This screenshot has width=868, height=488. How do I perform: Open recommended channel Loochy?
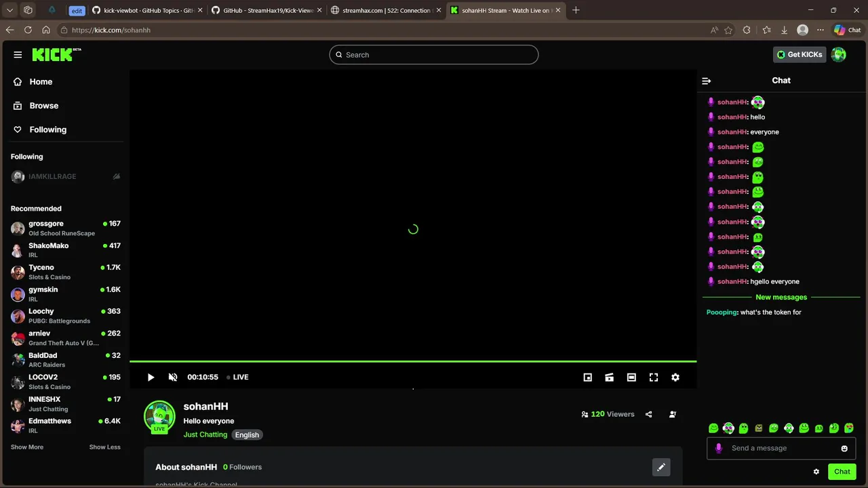[66, 316]
